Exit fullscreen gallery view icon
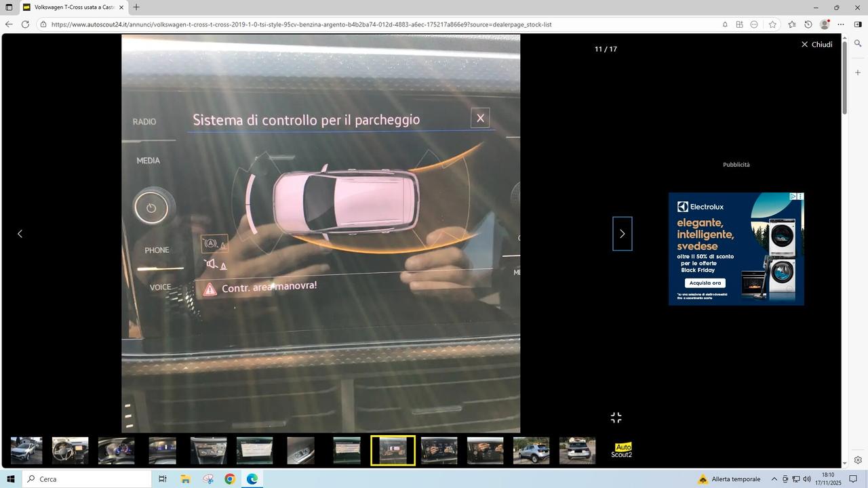The height and width of the screenshot is (488, 868). coord(616,418)
